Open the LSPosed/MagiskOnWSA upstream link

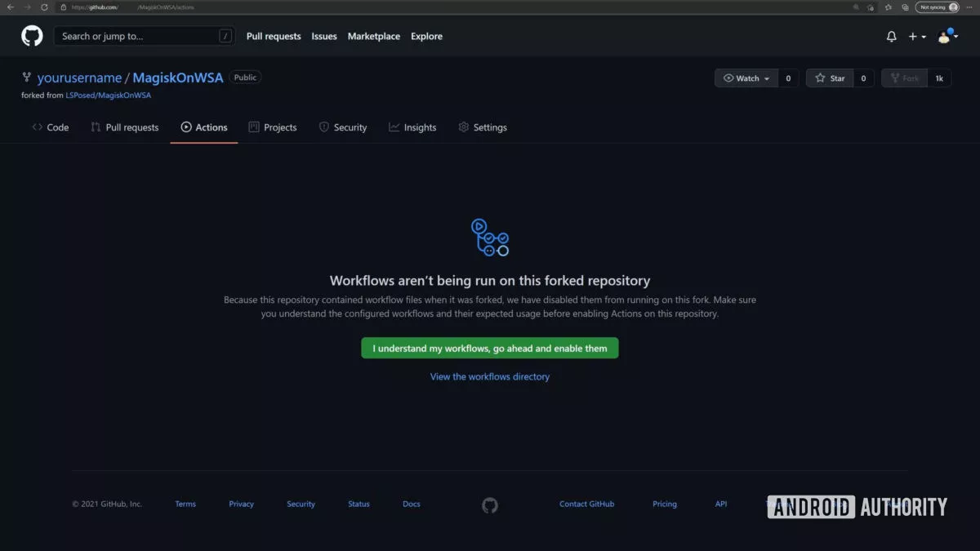109,96
